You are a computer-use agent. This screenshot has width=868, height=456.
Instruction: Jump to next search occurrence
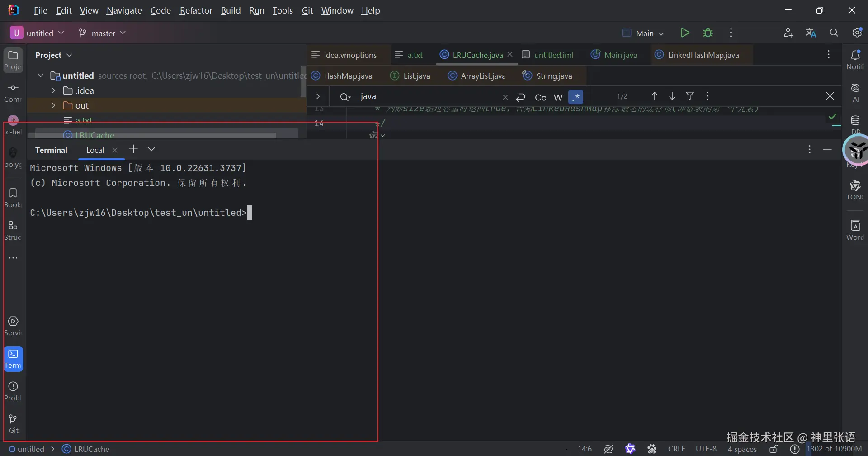coord(672,96)
